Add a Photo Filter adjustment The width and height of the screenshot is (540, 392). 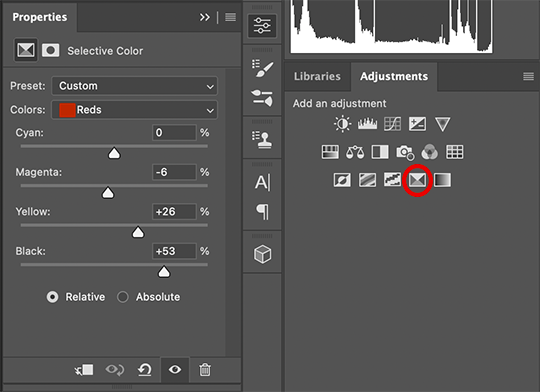(x=405, y=152)
